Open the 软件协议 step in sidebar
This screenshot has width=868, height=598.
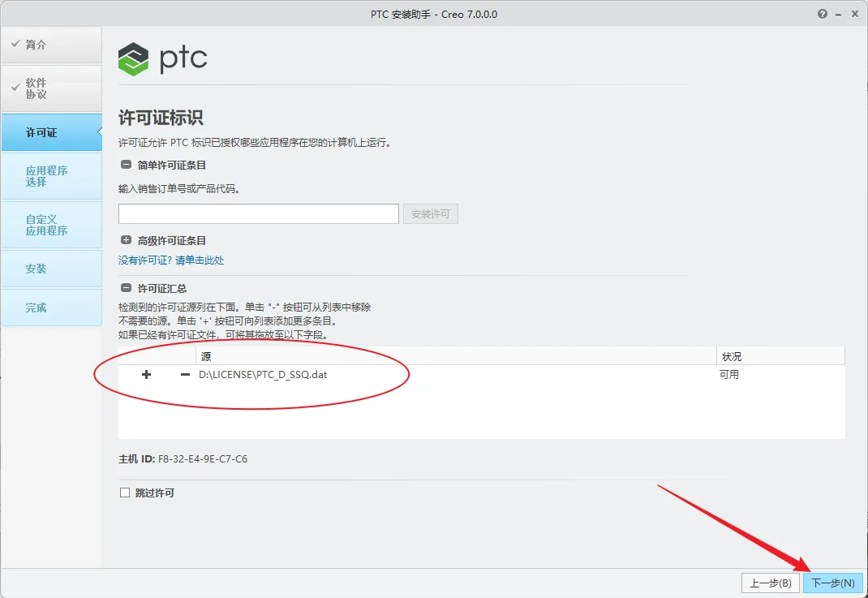51,88
